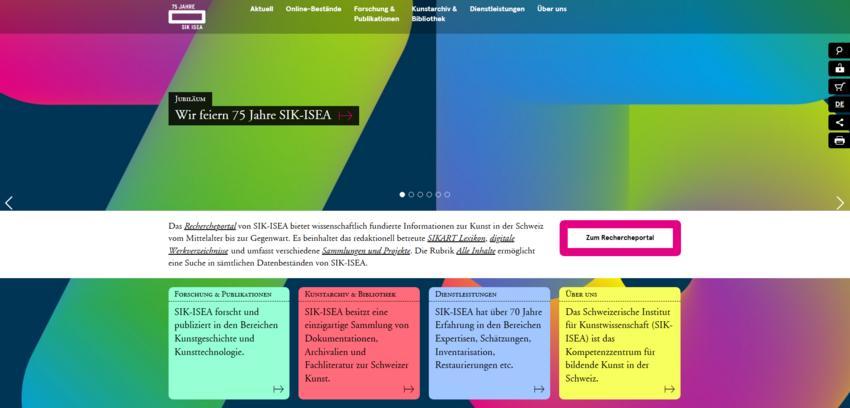Click arrow icon in Forschung & Publikationen card

tap(278, 389)
